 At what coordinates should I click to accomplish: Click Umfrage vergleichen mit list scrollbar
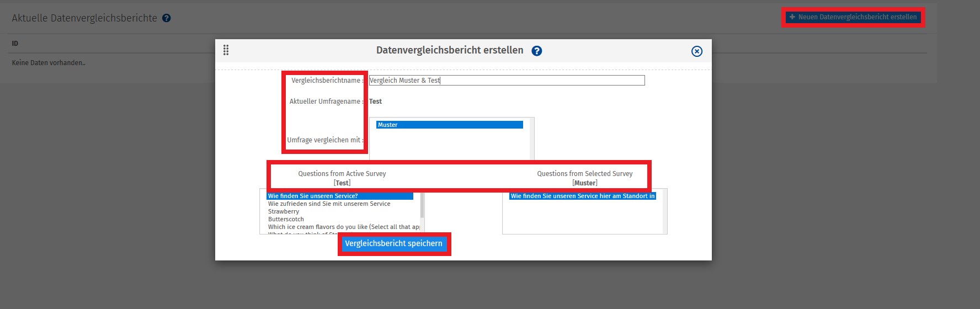pos(532,138)
